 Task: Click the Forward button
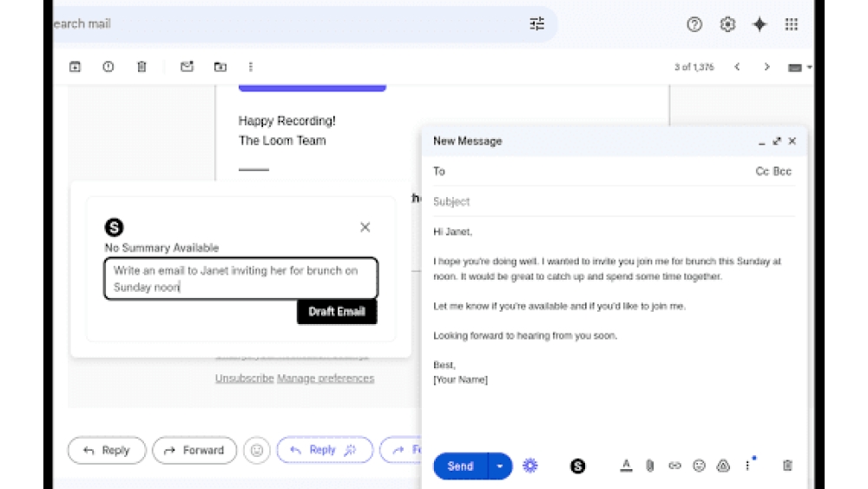[x=194, y=450]
